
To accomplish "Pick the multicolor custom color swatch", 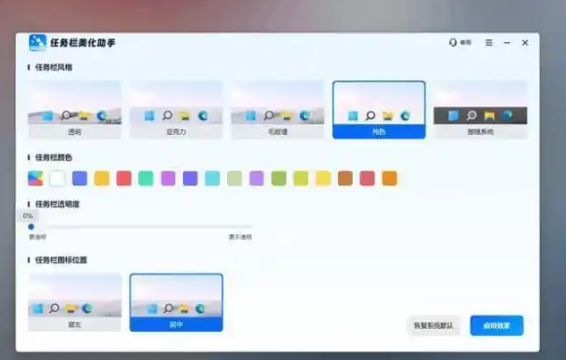I will point(35,178).
